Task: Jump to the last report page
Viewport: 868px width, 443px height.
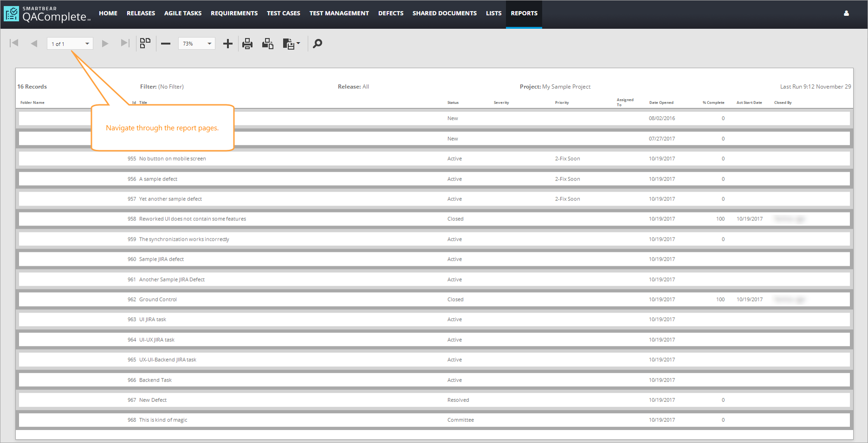Action: click(125, 43)
